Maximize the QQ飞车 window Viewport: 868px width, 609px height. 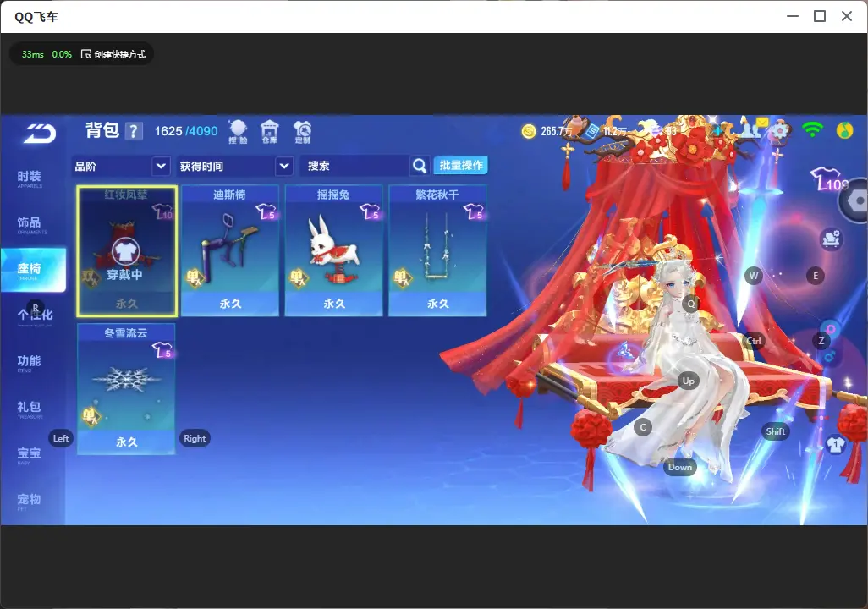(820, 16)
